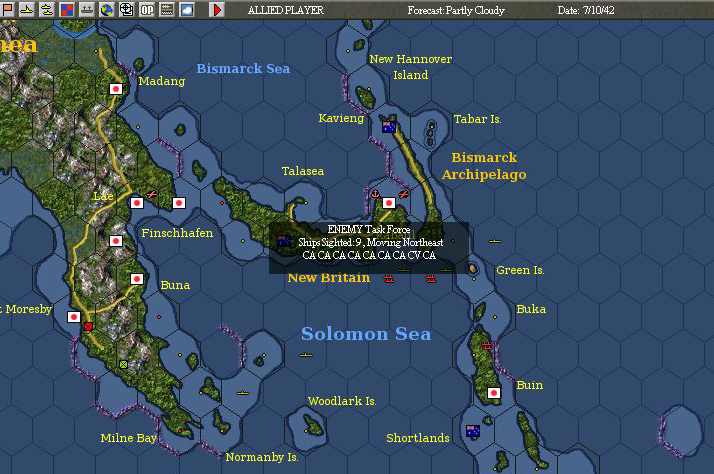Select the yellow ship icon west of Woodlark Is.
Viewport: 714px width, 474px height.
(243, 392)
